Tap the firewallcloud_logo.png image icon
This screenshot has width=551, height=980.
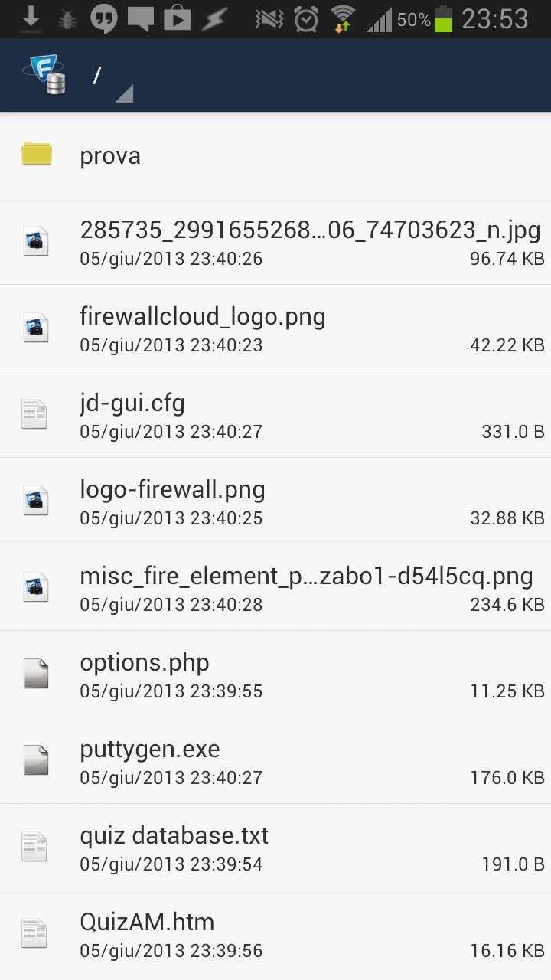(x=35, y=328)
